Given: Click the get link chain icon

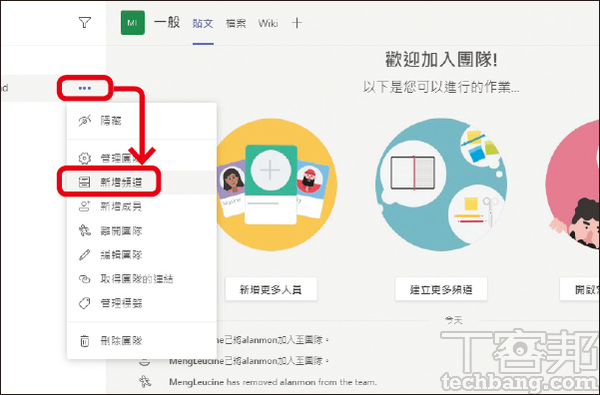Looking at the screenshot, I should 85,279.
